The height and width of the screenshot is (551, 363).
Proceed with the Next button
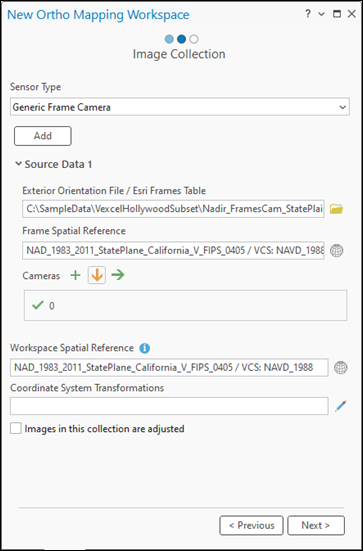tap(316, 525)
